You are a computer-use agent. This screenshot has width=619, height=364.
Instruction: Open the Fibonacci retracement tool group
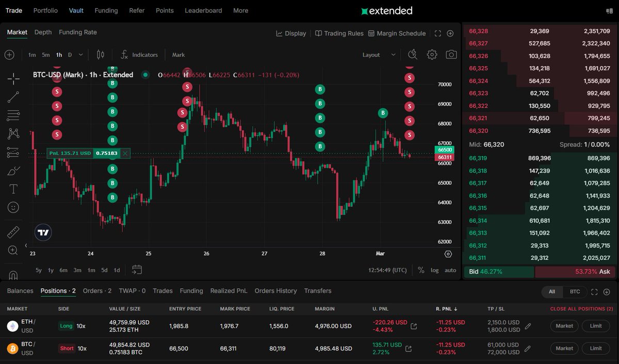tap(13, 115)
